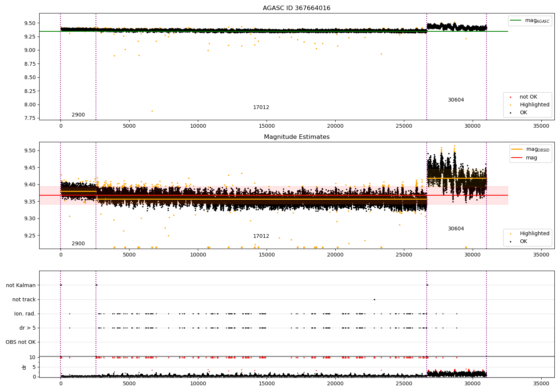Click the 10 tick on the dr axis

pos(32,358)
